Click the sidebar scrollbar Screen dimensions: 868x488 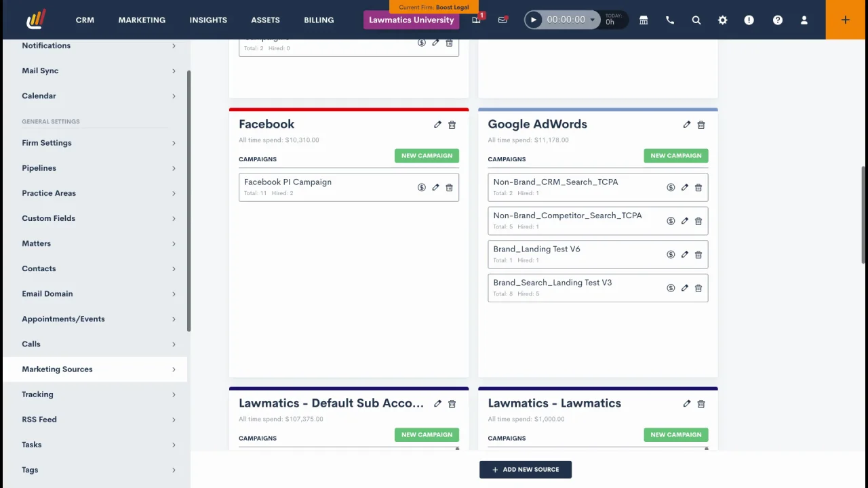189,201
